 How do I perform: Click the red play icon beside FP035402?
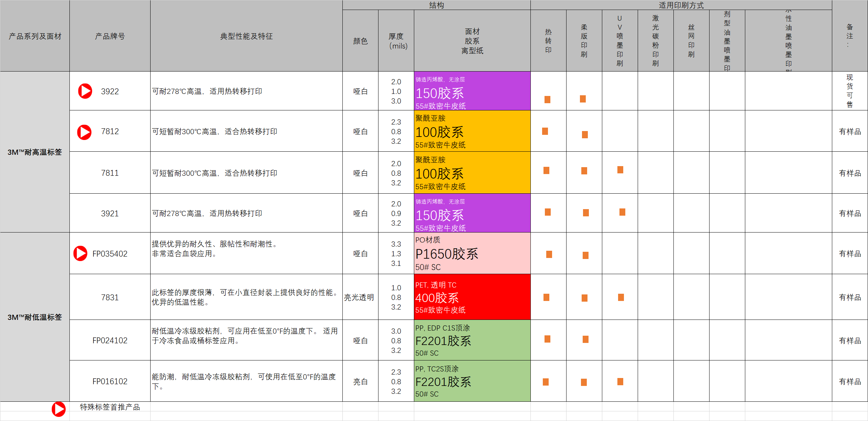click(x=80, y=253)
